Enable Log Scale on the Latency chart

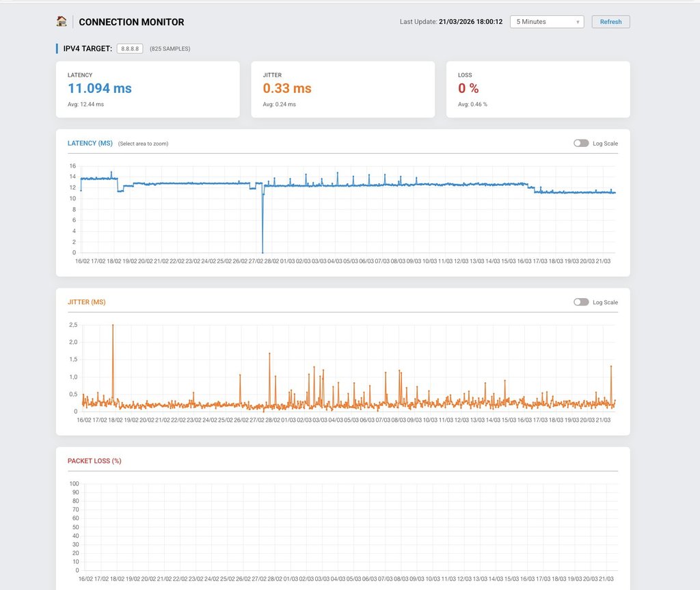[581, 144]
